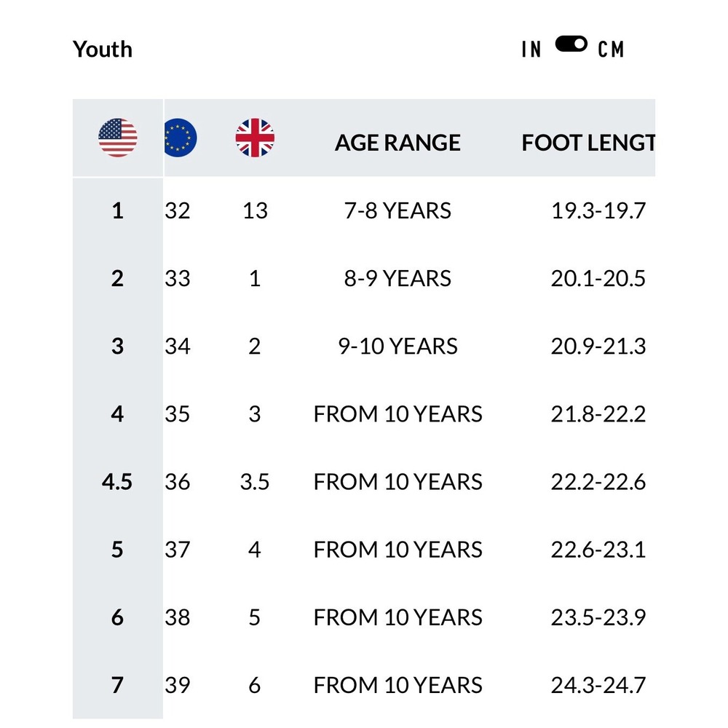Click UK size 13 cell
The width and height of the screenshot is (728, 728).
click(x=255, y=211)
